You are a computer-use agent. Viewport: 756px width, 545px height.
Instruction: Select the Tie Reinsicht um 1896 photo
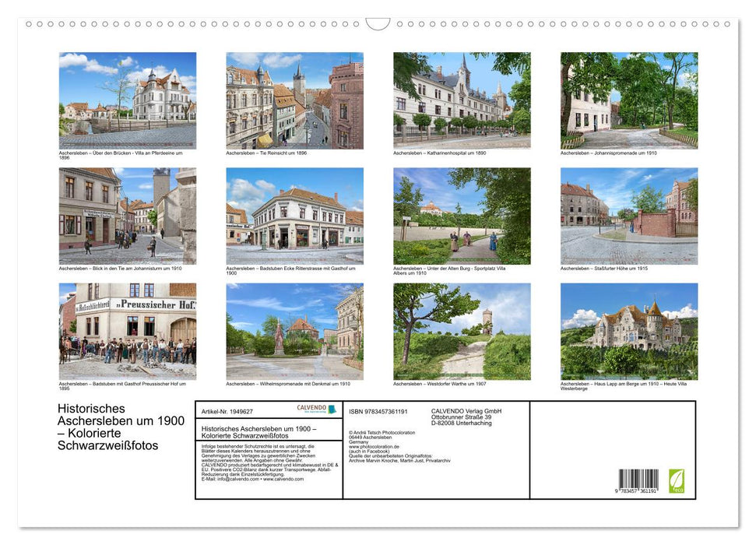coord(294,100)
